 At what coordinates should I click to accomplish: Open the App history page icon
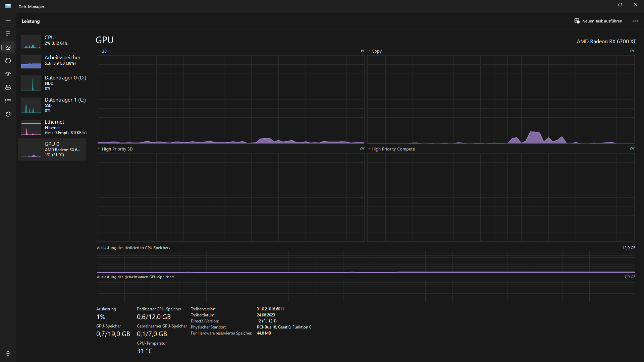pyautogui.click(x=8, y=61)
